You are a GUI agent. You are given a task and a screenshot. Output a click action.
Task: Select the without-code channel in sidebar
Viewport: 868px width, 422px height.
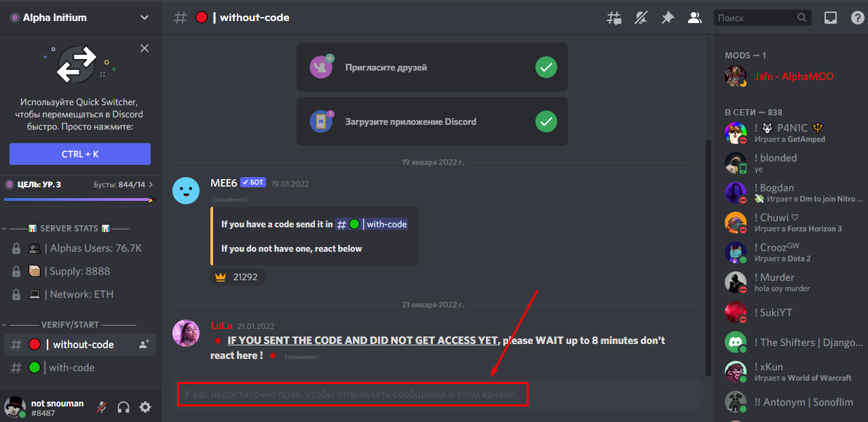coord(80,345)
